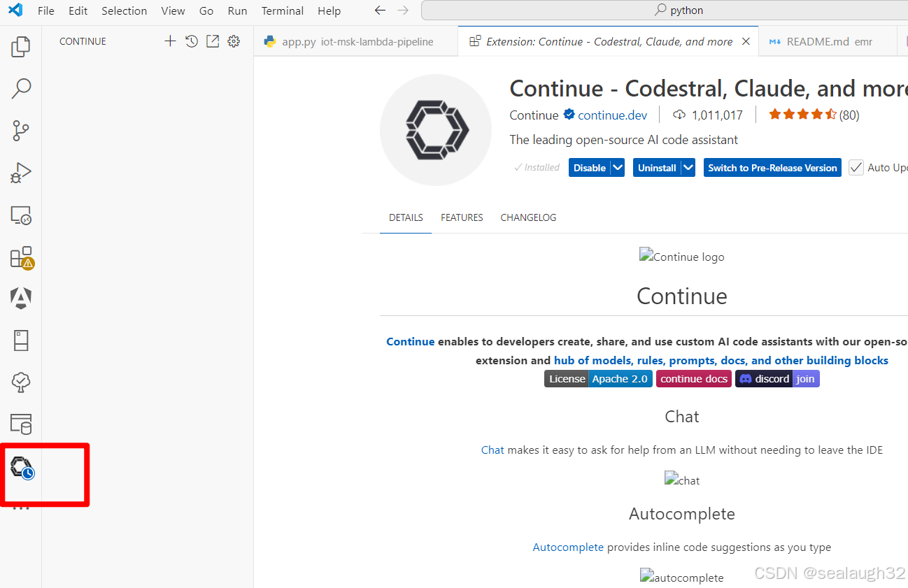Expand the Uninstall dropdown arrow
The height and width of the screenshot is (588, 908).
pyautogui.click(x=688, y=168)
